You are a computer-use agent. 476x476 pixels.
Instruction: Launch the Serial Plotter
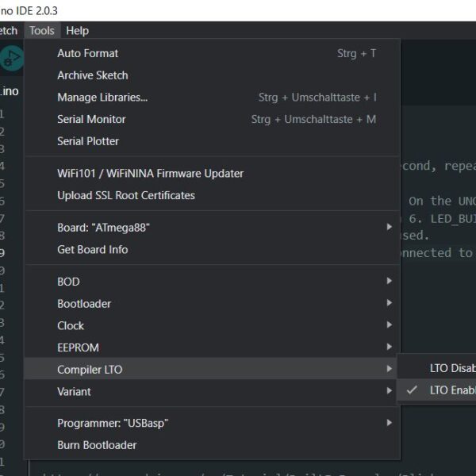pos(88,141)
